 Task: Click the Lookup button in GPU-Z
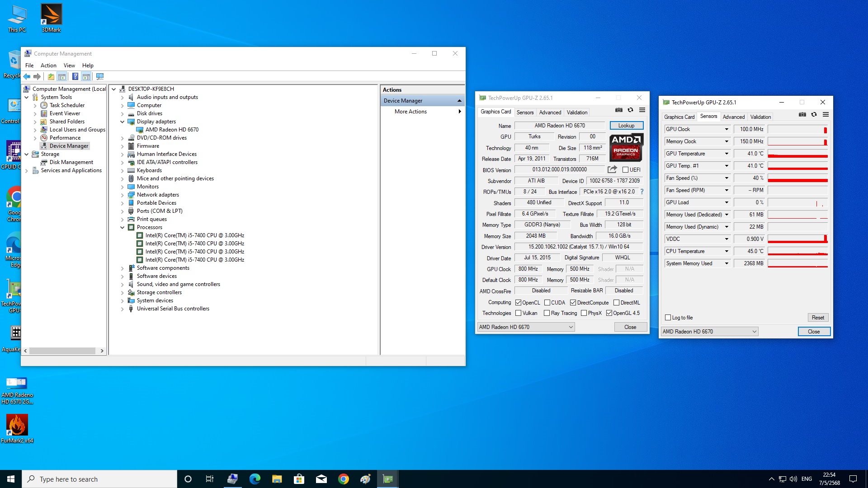point(626,126)
